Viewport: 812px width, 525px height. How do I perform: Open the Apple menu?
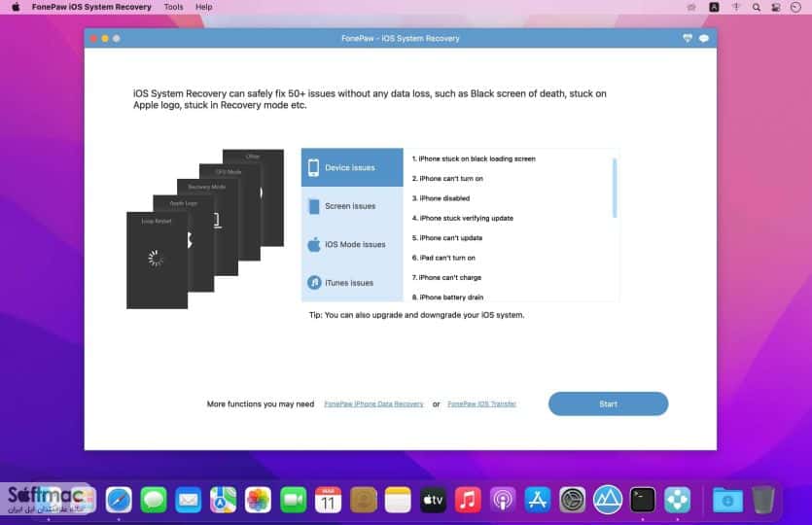coord(16,7)
